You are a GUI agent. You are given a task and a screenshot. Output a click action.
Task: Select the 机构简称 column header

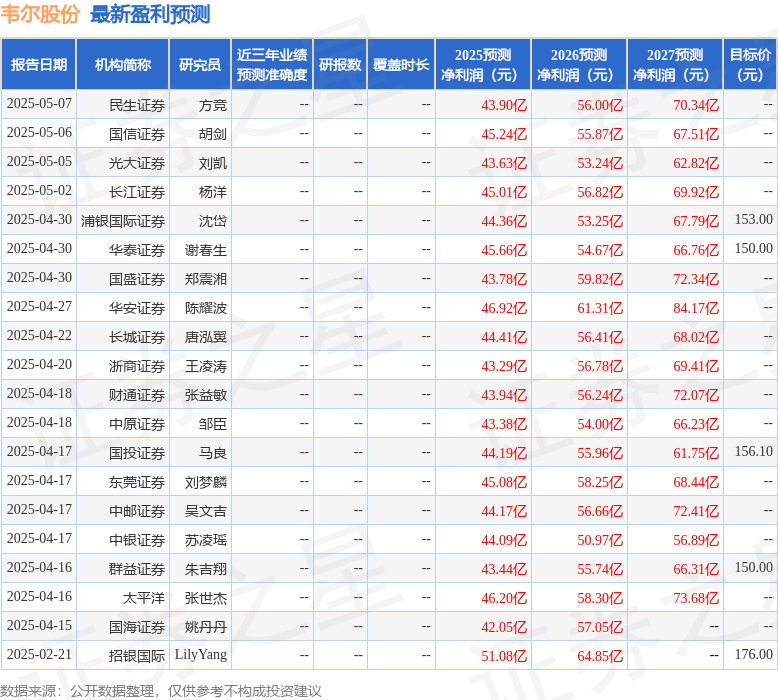coord(123,65)
